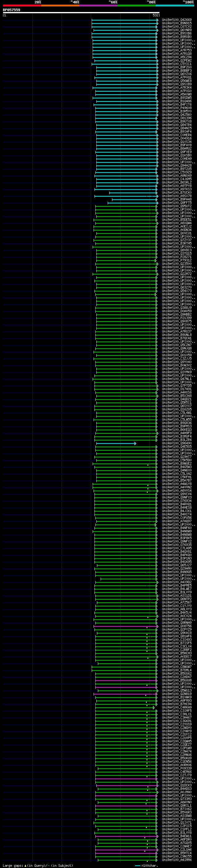The image size is (197, 868).
Task: Select hit label UniRef100_C4RKA9
Action: pyautogui.click(x=176, y=708)
